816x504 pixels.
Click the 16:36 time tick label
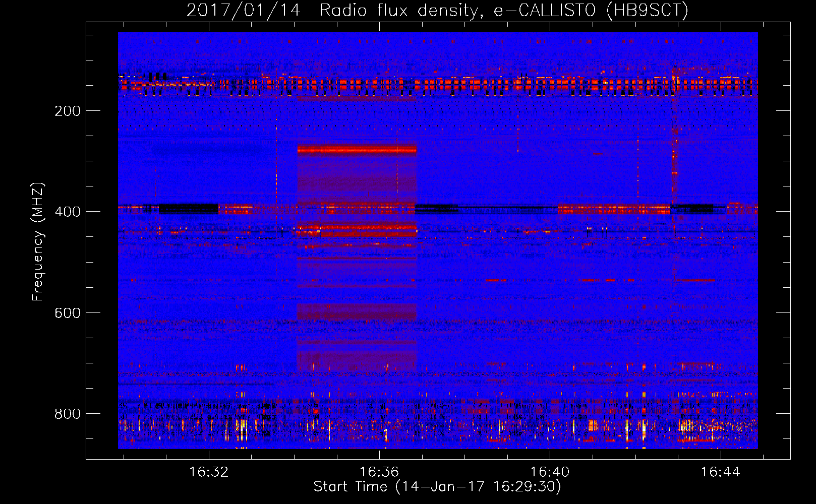tap(379, 472)
